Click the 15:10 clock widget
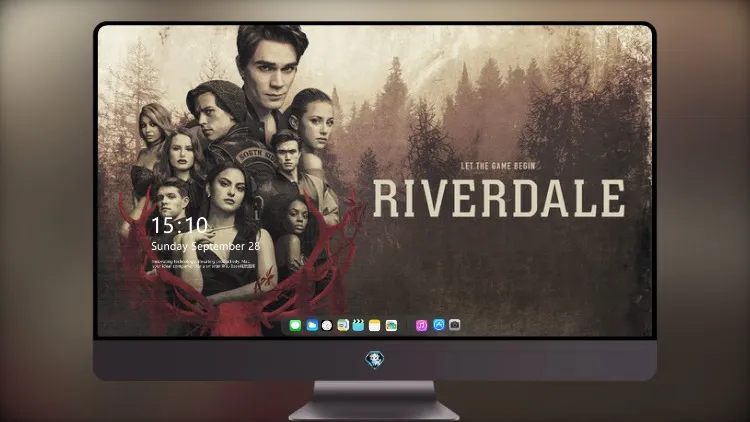Screen dimensions: 750x422 [179, 225]
